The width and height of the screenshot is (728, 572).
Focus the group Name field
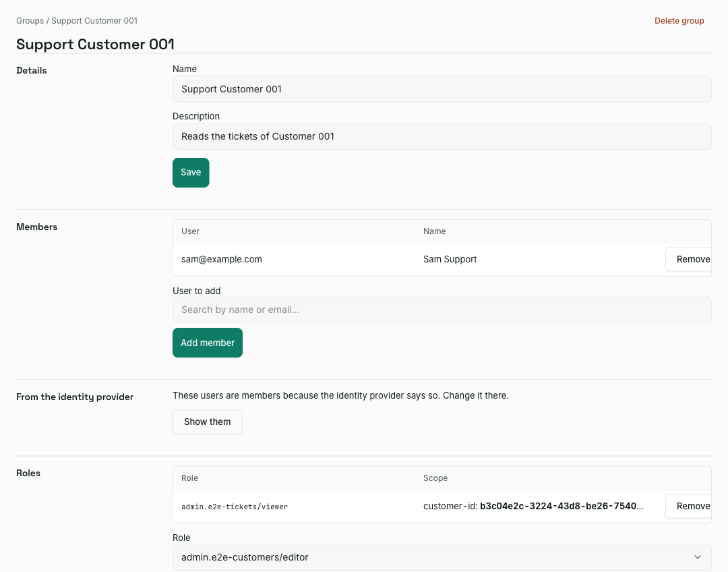(x=442, y=89)
